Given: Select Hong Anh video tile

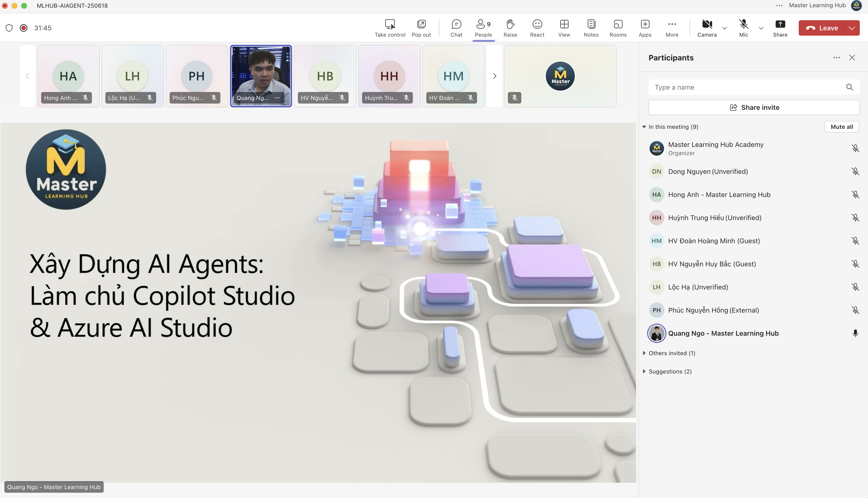Looking at the screenshot, I should tap(68, 76).
